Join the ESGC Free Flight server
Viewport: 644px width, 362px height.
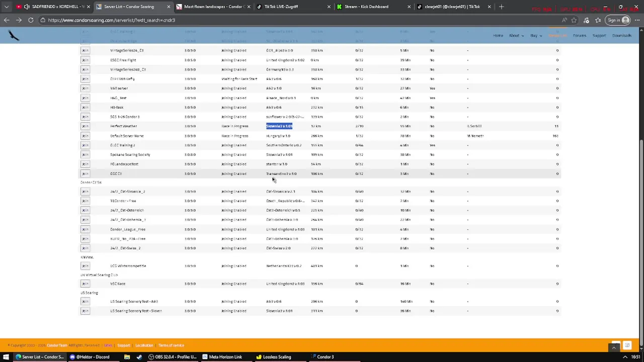pos(85,60)
